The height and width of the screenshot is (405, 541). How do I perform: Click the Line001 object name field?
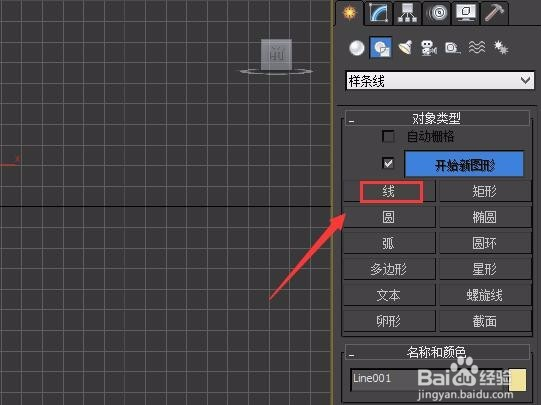pos(428,379)
